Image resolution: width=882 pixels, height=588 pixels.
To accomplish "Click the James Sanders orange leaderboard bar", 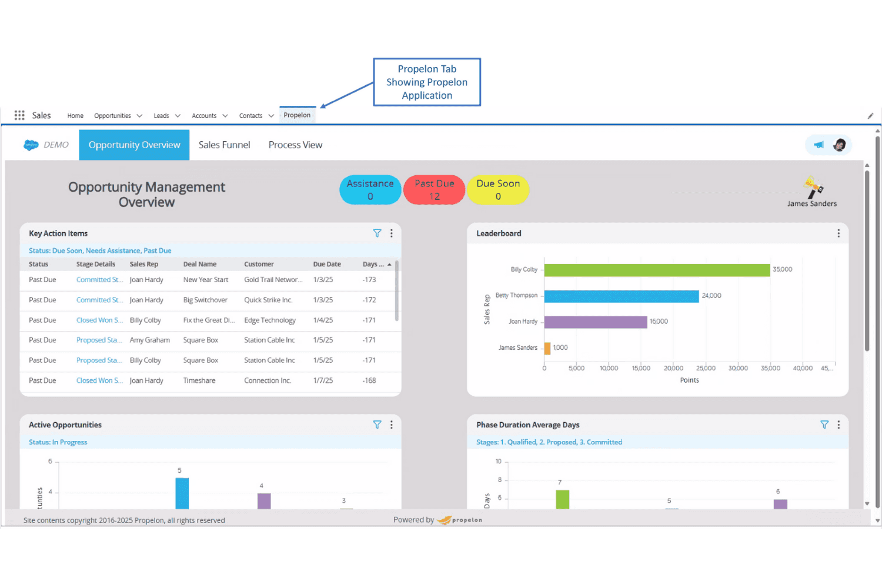I will click(547, 348).
